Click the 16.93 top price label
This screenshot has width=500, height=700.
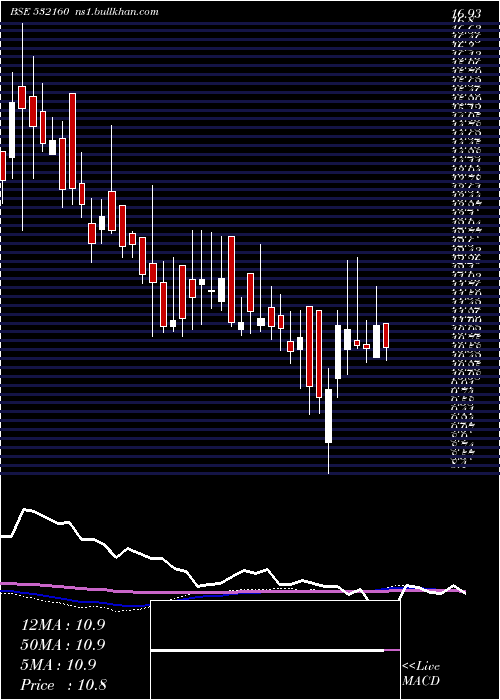coord(466,14)
